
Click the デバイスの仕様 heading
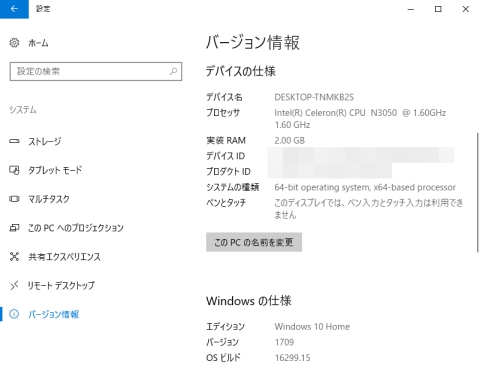[241, 71]
